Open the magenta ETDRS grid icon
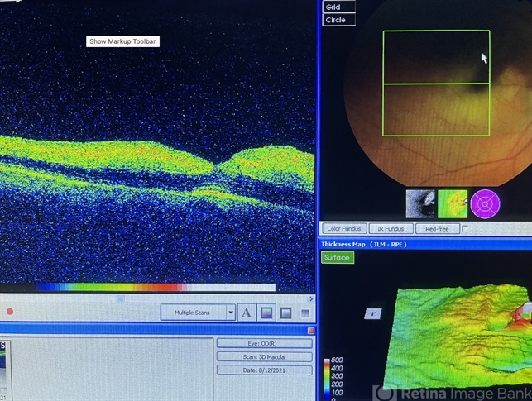This screenshot has width=532, height=401. click(486, 203)
